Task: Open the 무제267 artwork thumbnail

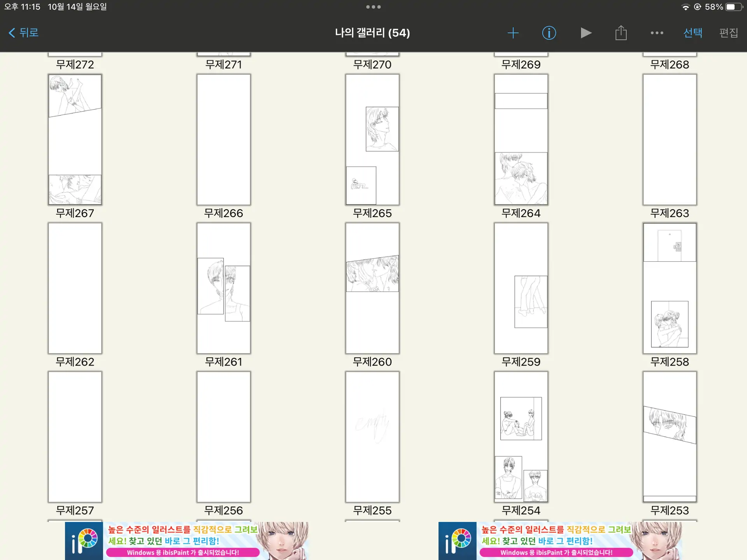Action: point(75,140)
